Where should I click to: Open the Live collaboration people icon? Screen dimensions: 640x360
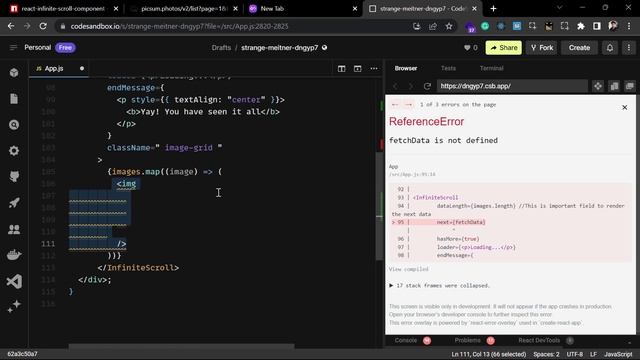[14, 229]
